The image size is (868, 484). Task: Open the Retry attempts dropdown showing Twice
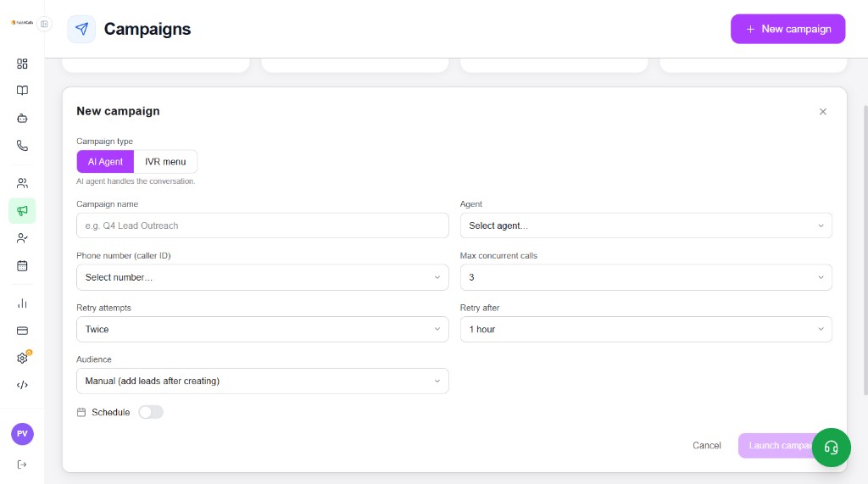[263, 330]
